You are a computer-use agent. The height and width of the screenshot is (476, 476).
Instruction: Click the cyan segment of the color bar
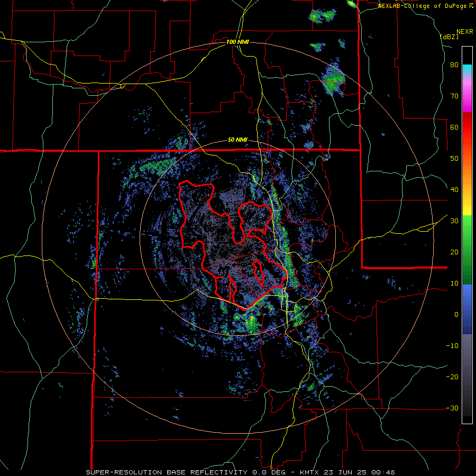[x=467, y=70]
